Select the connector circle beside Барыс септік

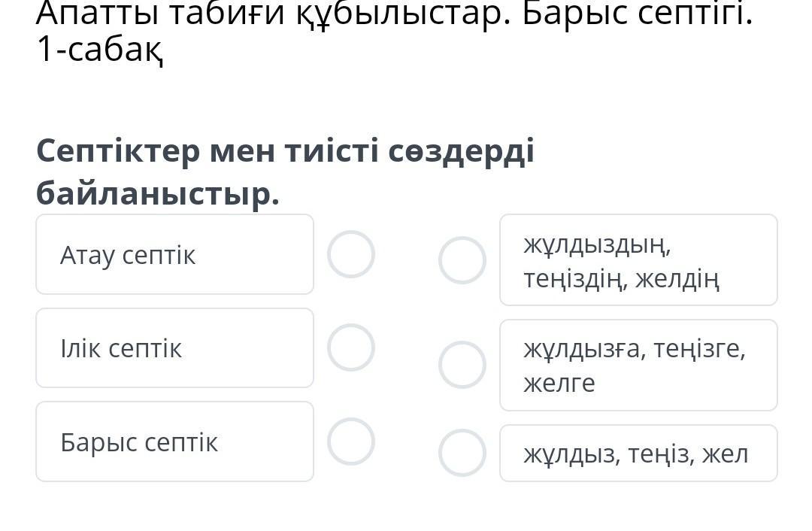(x=351, y=441)
